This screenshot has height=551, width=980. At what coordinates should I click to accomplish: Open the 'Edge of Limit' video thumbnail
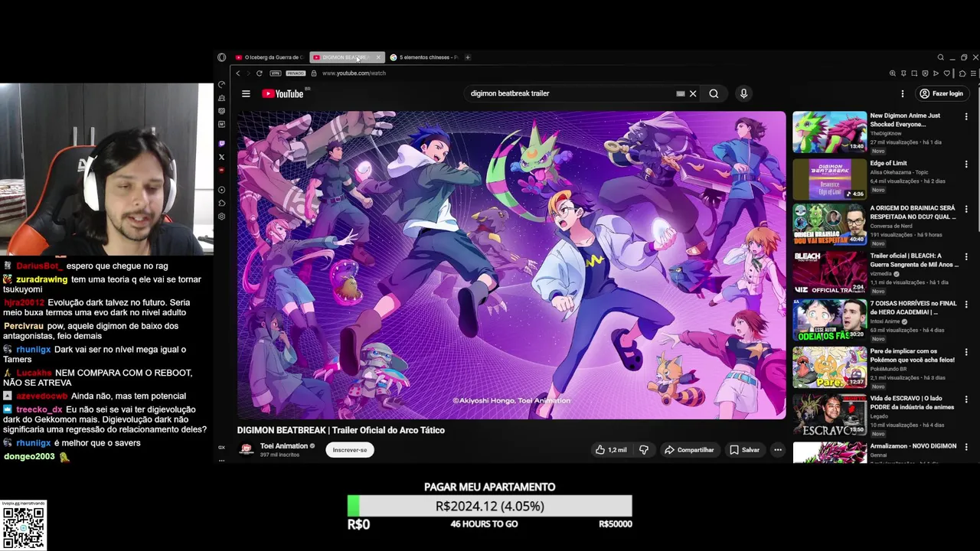point(829,179)
